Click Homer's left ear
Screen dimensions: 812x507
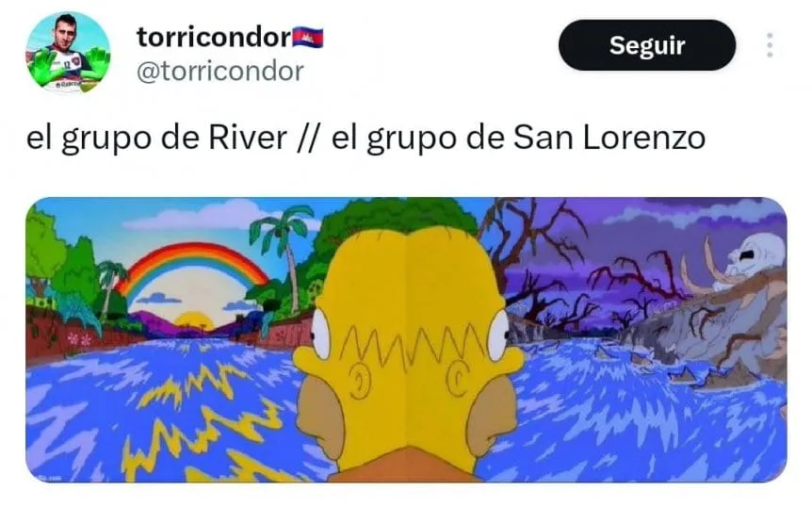click(x=359, y=381)
